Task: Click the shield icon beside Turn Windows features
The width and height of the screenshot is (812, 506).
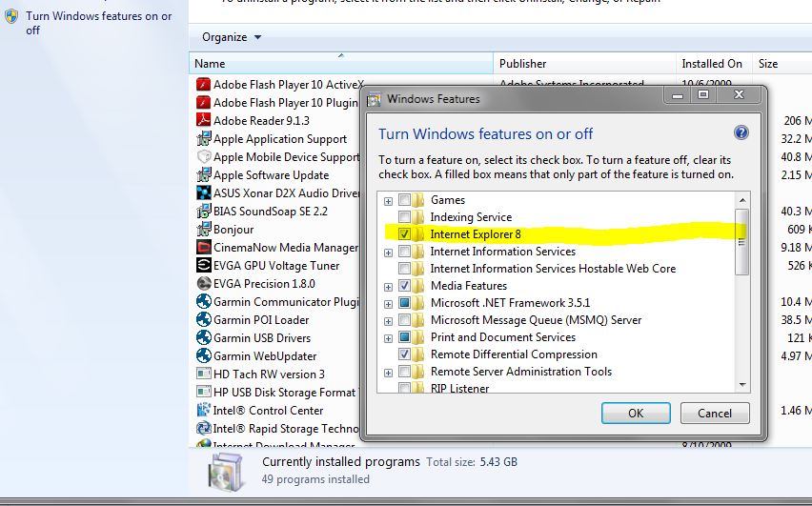Action: tap(11, 16)
